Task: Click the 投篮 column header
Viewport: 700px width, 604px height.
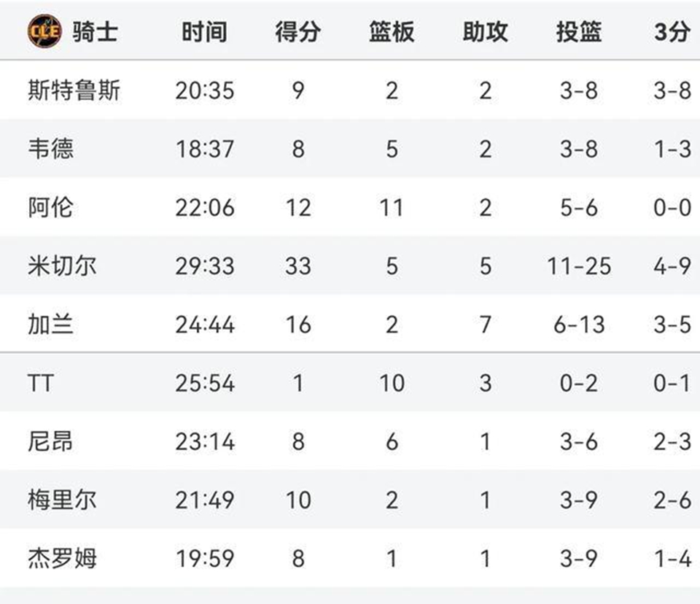Action: (x=579, y=31)
